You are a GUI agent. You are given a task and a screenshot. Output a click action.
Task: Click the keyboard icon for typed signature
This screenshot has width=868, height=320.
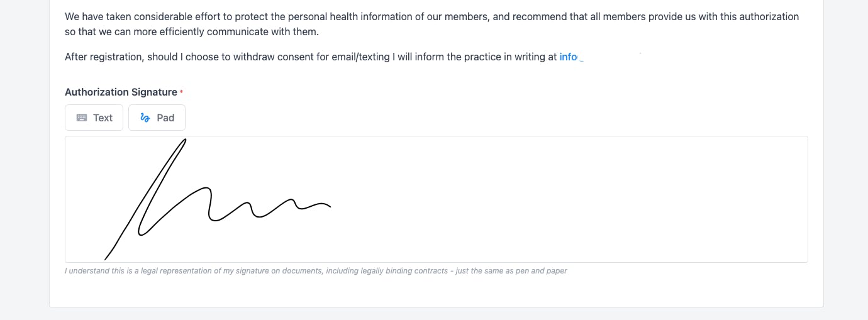(82, 118)
